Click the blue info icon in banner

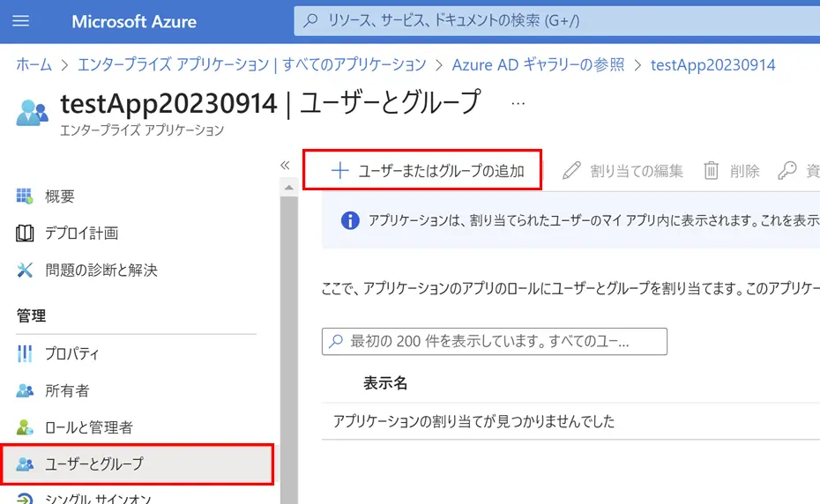pos(350,220)
